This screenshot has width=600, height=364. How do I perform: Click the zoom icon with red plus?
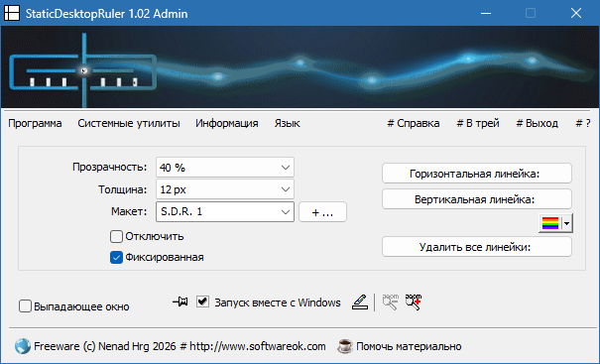tap(414, 302)
